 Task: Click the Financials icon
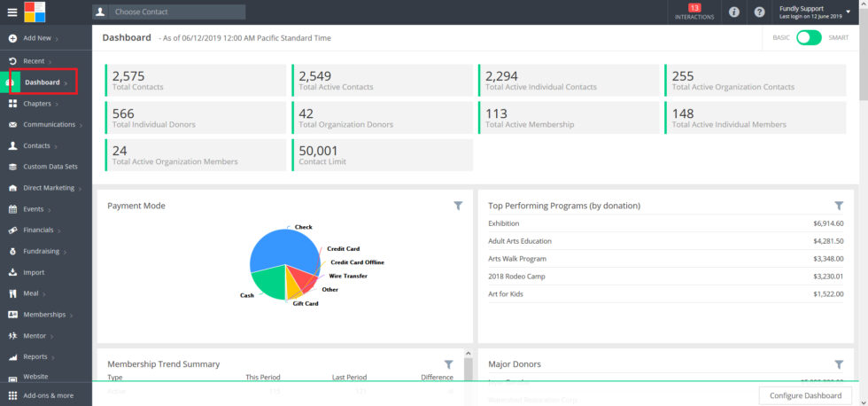coord(12,230)
